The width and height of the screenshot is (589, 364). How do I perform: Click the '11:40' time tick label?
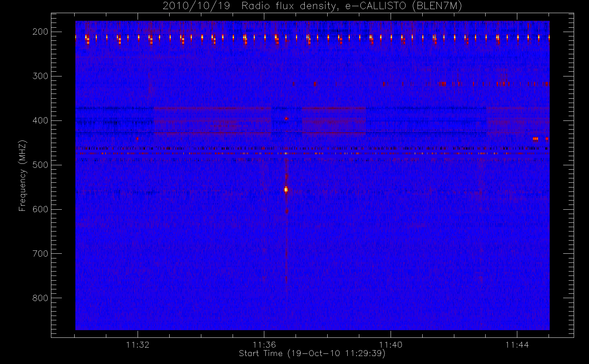pos(391,345)
